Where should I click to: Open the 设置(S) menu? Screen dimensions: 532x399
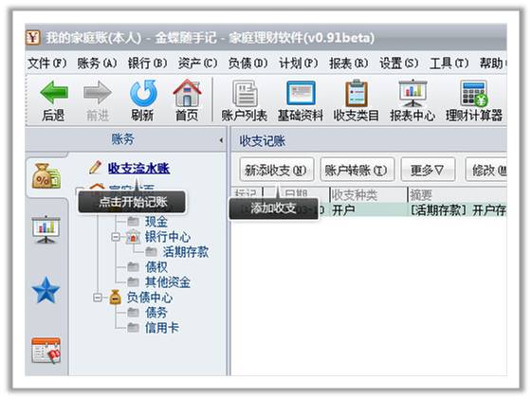tap(399, 63)
